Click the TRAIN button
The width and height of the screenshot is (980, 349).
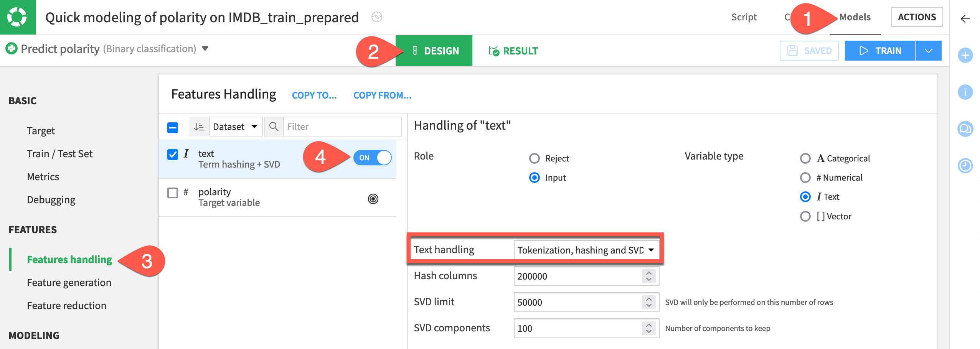point(879,50)
